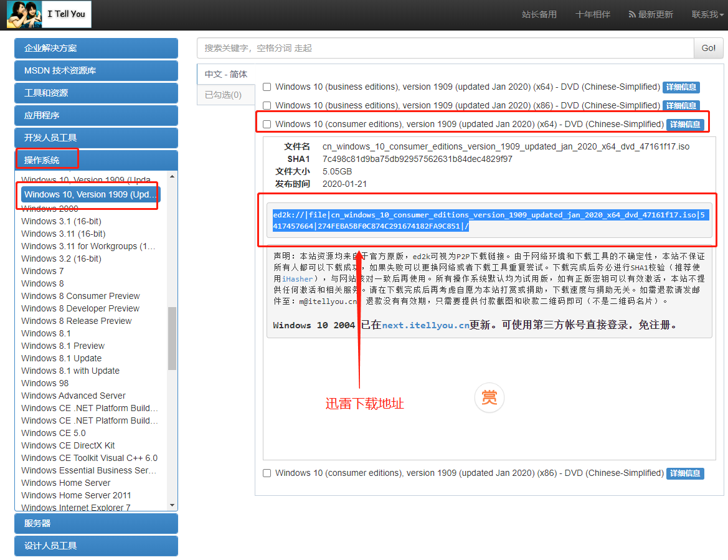Switch to the 已勾选(0) tab
Image resolution: width=728 pixels, height=560 pixels.
[x=223, y=95]
